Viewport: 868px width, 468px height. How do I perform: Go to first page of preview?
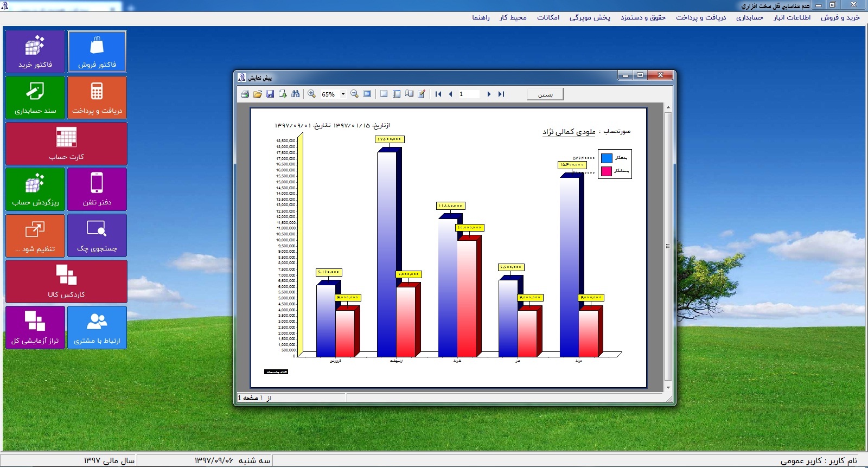coord(438,94)
